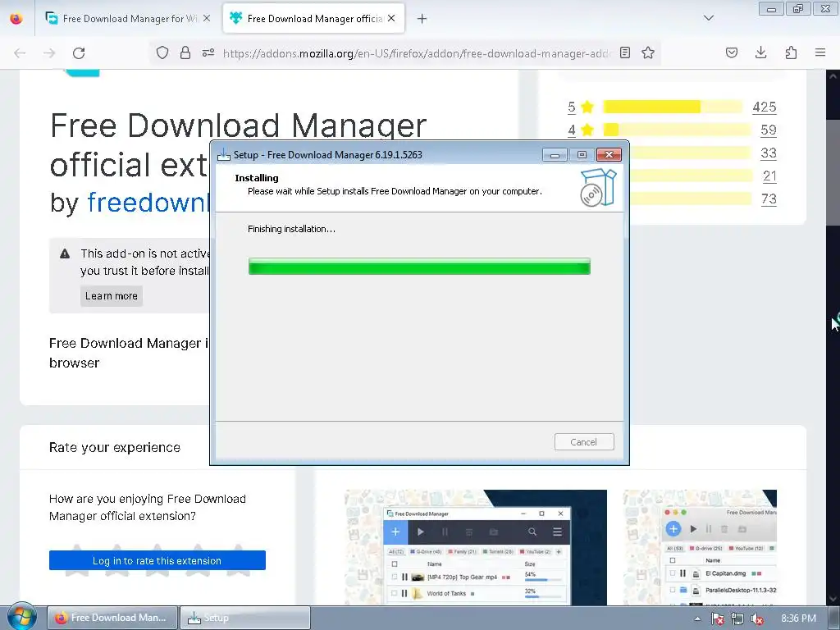The width and height of the screenshot is (840, 630).
Task: Click the addons.mozilla.org address bar
Action: tap(417, 53)
